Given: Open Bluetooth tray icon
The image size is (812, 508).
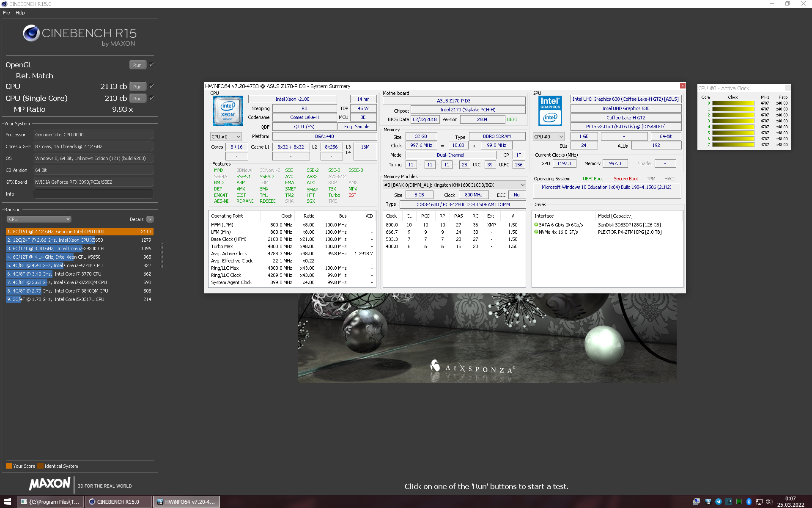Looking at the screenshot, I should pos(749,502).
